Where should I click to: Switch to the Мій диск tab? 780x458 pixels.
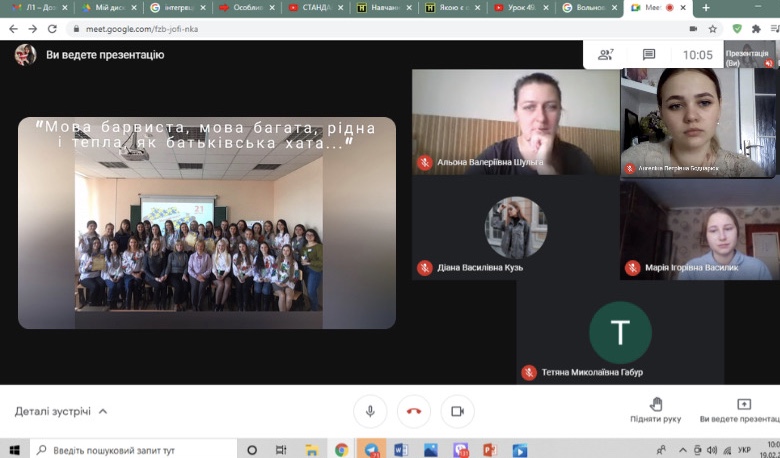(107, 8)
